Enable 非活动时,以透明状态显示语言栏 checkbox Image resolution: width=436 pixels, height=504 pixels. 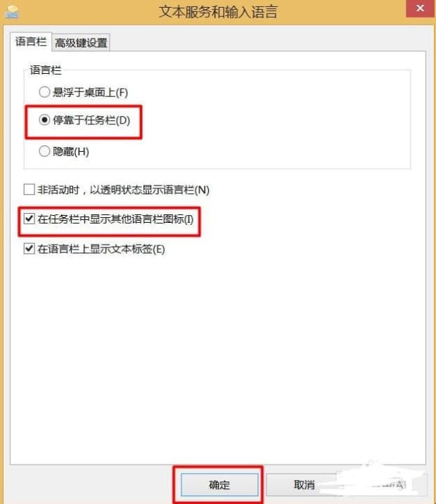pos(30,189)
